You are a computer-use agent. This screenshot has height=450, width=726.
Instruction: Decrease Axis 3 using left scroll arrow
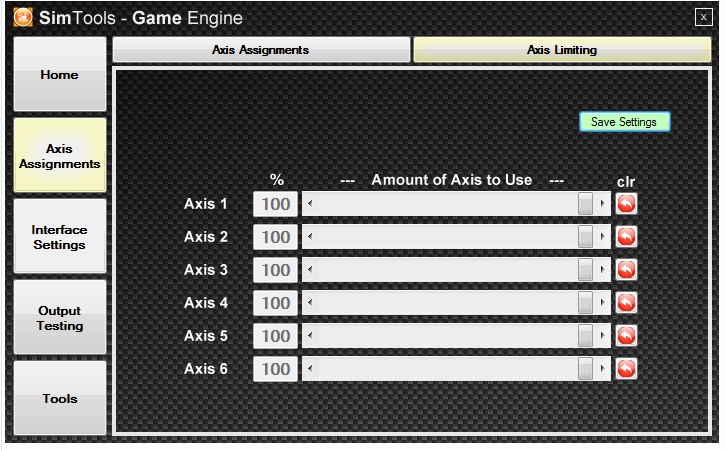pyautogui.click(x=310, y=270)
